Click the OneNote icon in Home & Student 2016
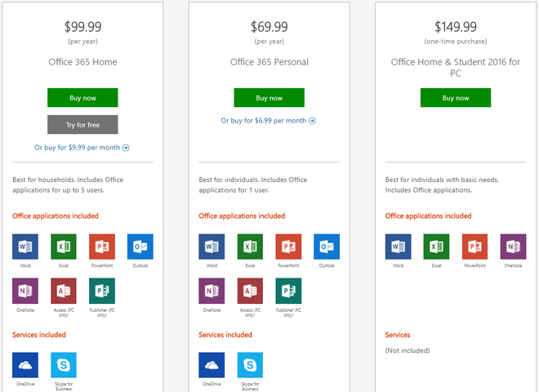Viewport: 539px width, 392px height. click(513, 247)
